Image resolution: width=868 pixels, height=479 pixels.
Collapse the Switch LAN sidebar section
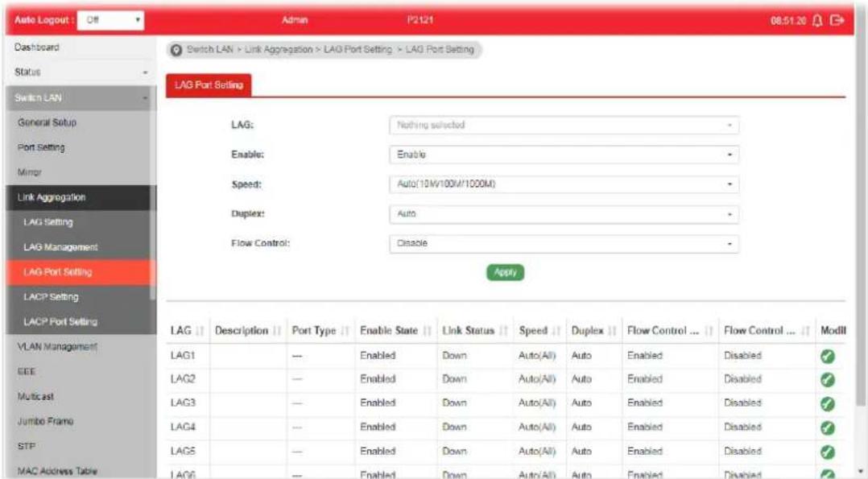[x=81, y=98]
